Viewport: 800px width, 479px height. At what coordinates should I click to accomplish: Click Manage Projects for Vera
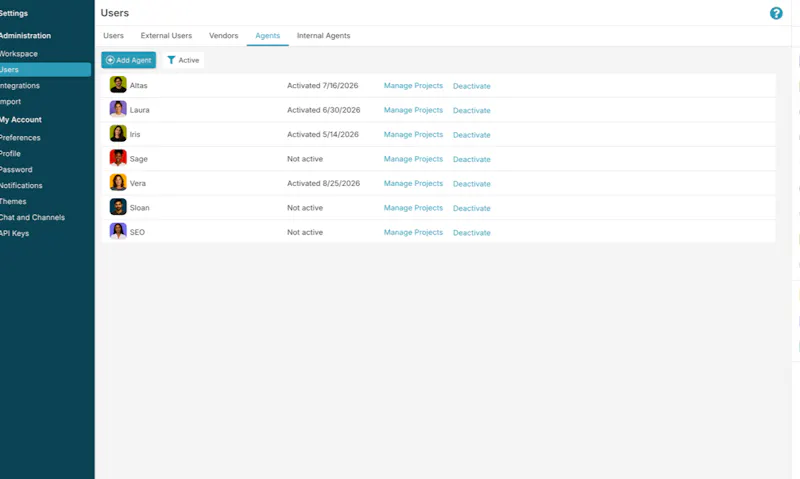pos(413,184)
